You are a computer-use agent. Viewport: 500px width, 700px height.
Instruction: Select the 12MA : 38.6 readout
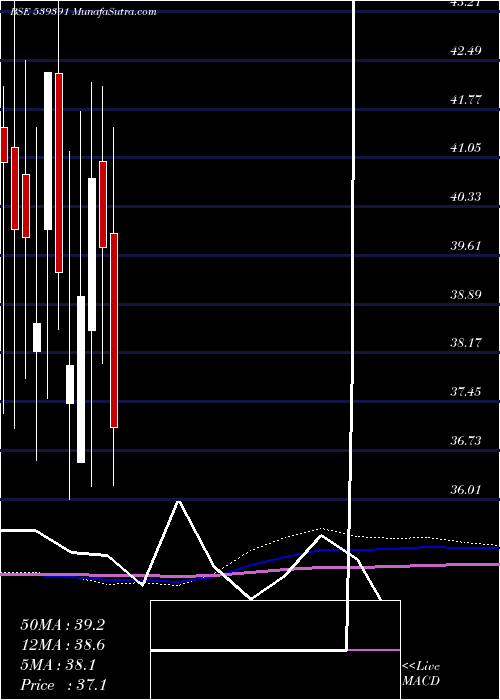62,645
